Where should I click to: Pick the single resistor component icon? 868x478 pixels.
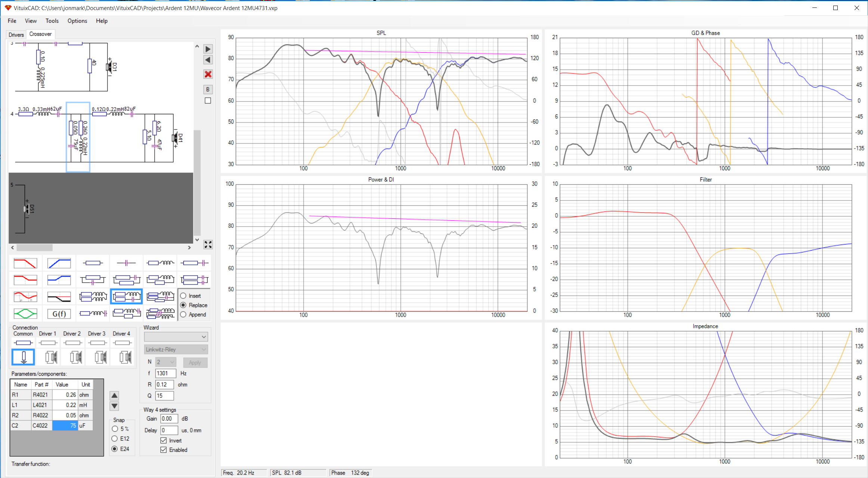(x=93, y=263)
